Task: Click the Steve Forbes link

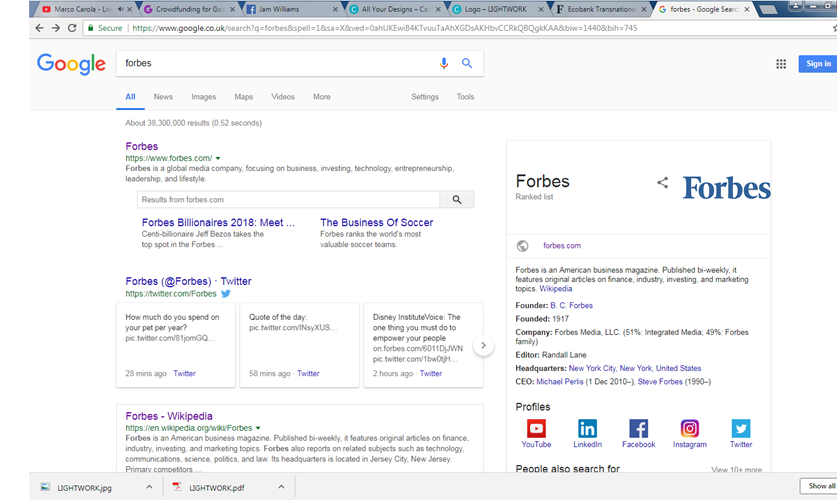Action: 660,382
